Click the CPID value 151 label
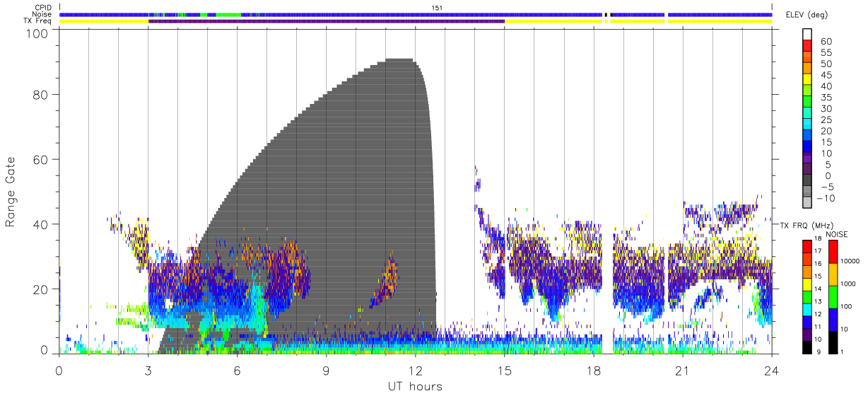Viewport: 868px width, 401px height. click(437, 8)
